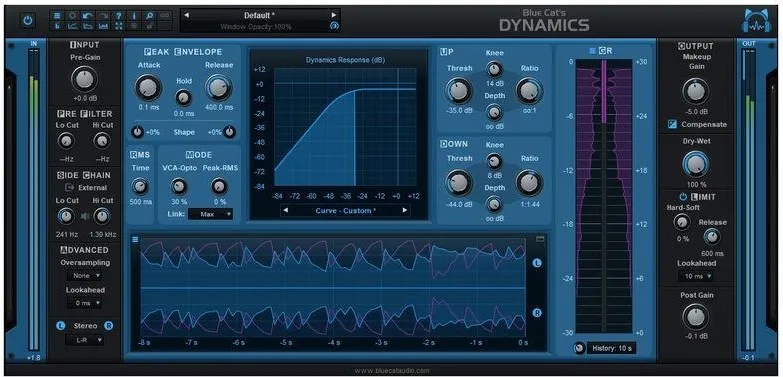The height and width of the screenshot is (377, 783).
Task: Select previous preset with left arrow
Action: click(x=187, y=15)
